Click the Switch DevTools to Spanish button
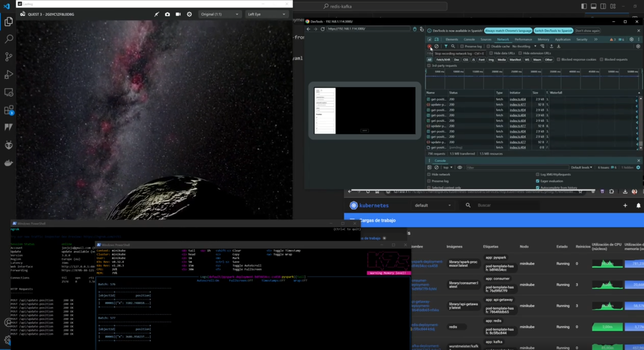This screenshot has width=644, height=350. (553, 31)
